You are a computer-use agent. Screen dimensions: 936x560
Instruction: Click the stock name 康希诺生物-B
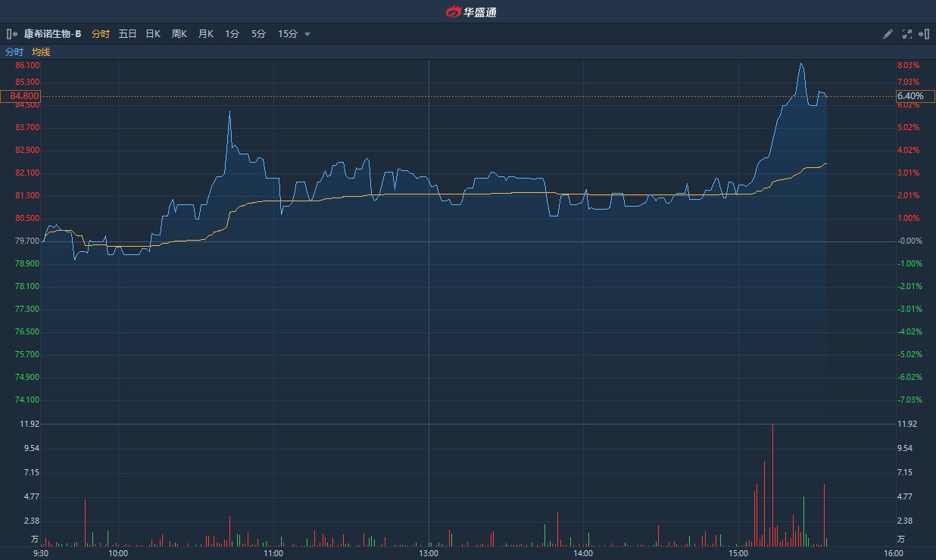[52, 34]
